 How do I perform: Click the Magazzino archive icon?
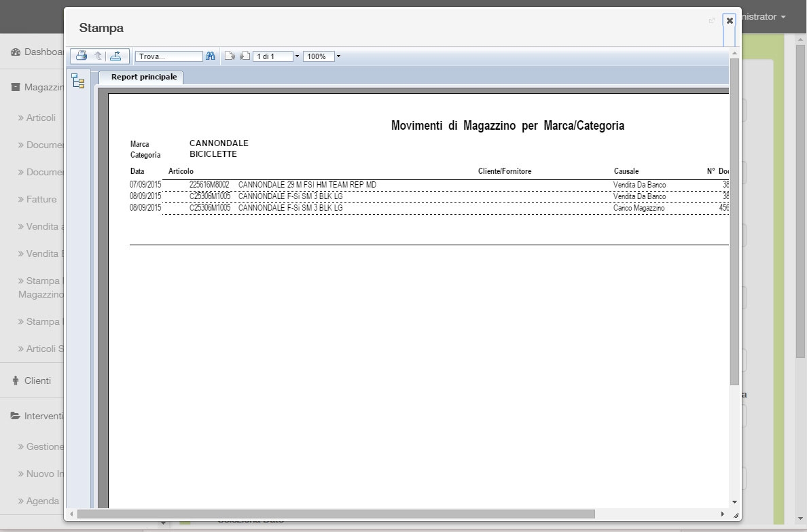pos(16,87)
